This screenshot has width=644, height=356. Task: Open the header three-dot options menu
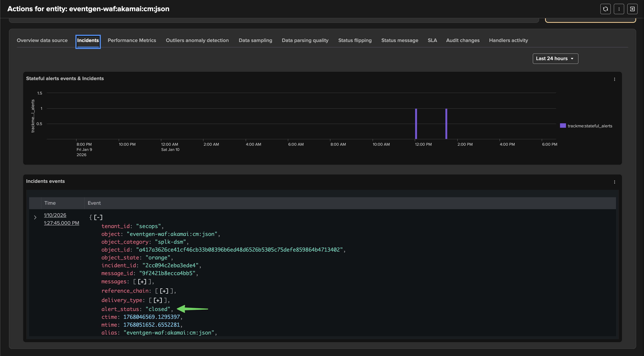(x=619, y=9)
